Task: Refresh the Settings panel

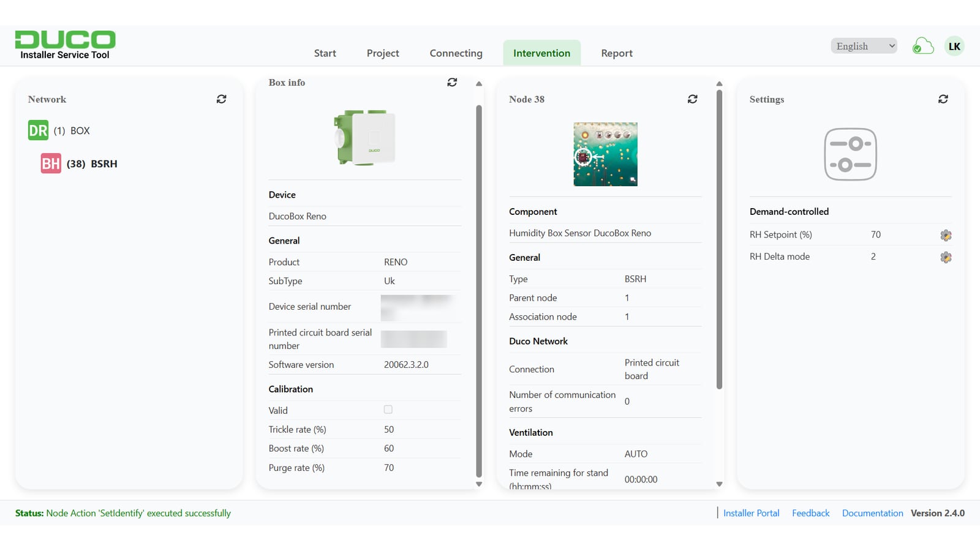Action: [943, 99]
